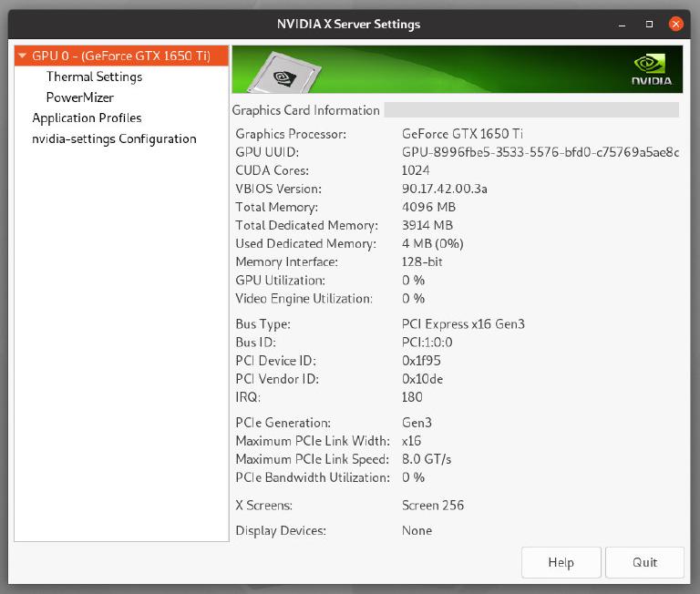Viewport: 700px width, 594px height.
Task: Close the window with red X icon
Action: tap(675, 24)
